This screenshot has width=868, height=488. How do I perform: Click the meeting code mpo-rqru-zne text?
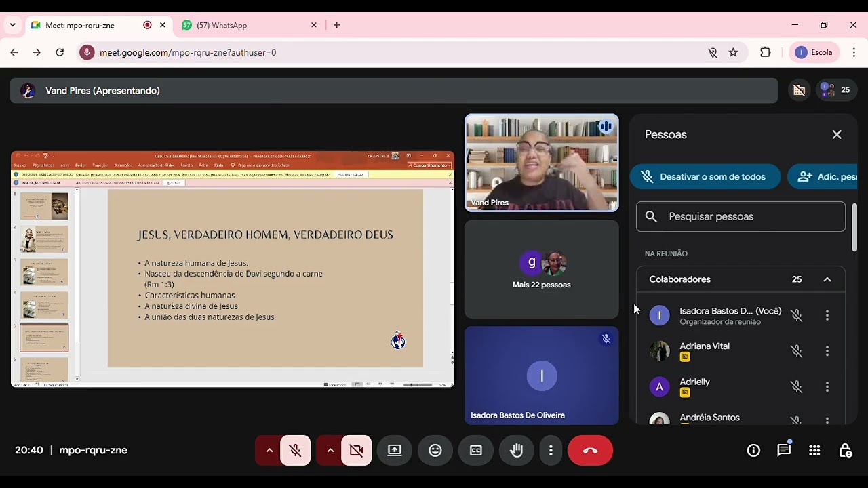93,450
